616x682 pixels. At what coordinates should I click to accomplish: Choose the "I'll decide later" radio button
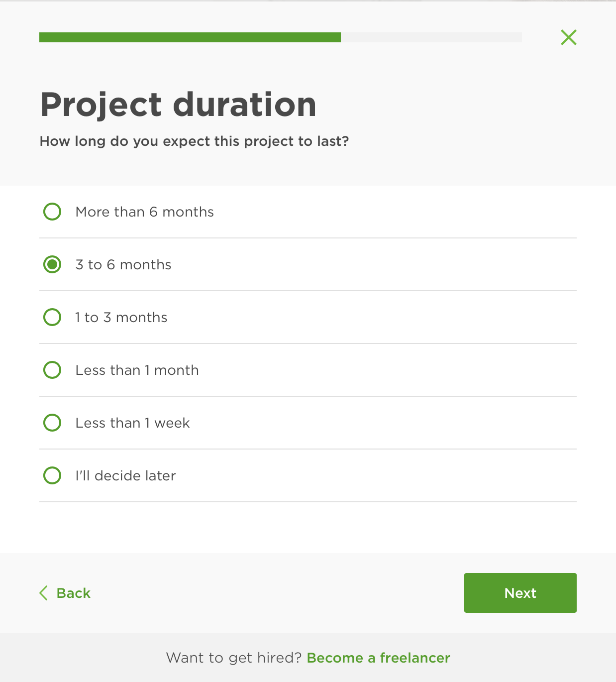52,475
